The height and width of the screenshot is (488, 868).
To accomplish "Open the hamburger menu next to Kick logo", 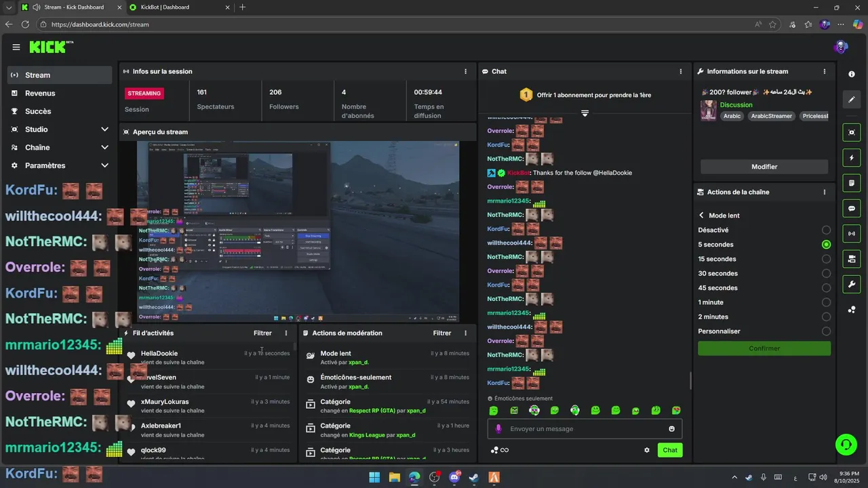I will (x=16, y=47).
